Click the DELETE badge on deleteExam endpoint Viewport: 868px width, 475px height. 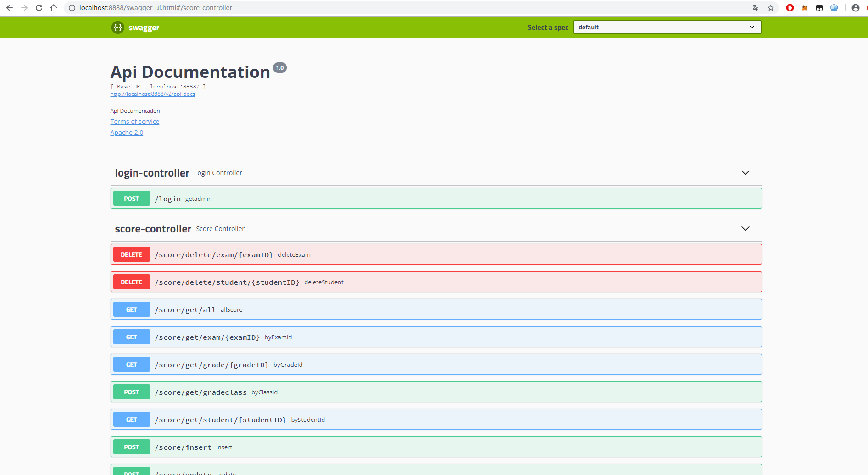click(131, 254)
